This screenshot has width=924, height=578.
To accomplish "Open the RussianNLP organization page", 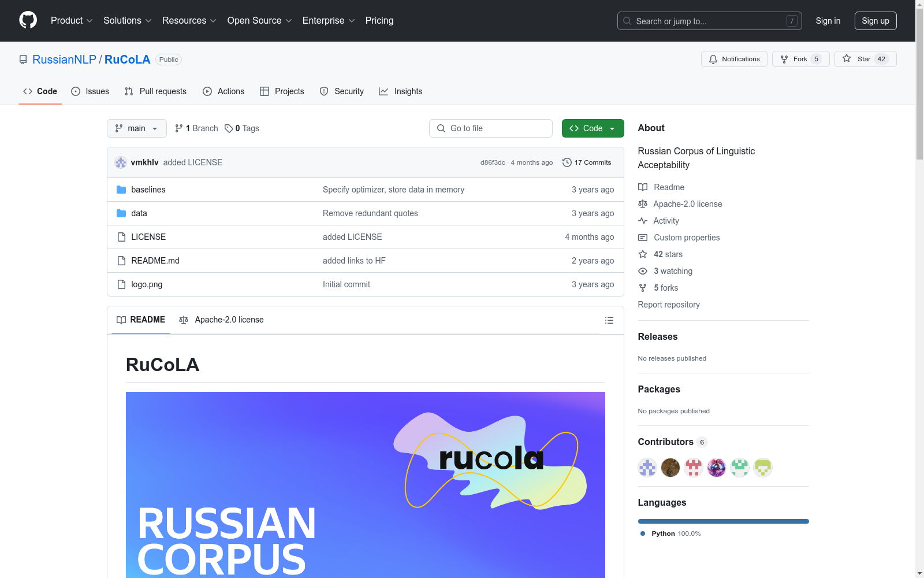I will 64,60.
